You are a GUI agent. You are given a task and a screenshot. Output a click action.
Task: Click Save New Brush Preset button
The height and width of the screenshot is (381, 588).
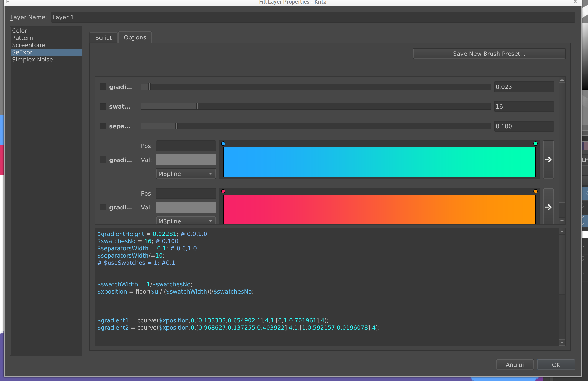pos(489,54)
